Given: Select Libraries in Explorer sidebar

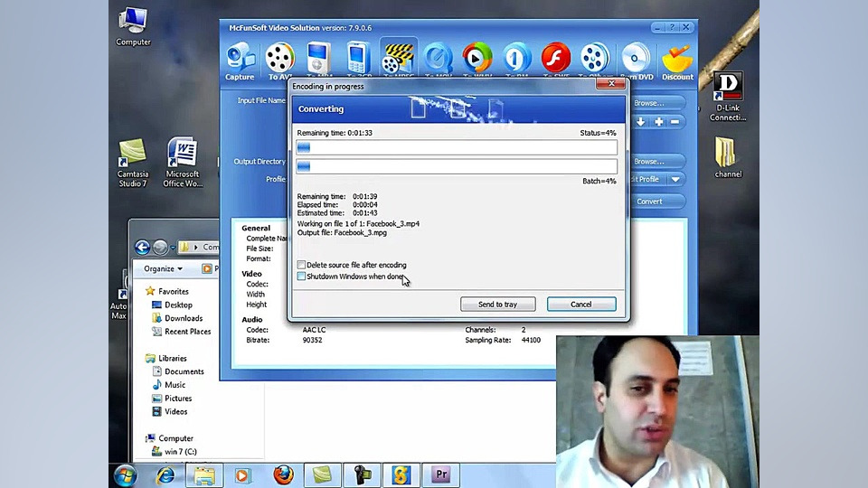Looking at the screenshot, I should (172, 359).
